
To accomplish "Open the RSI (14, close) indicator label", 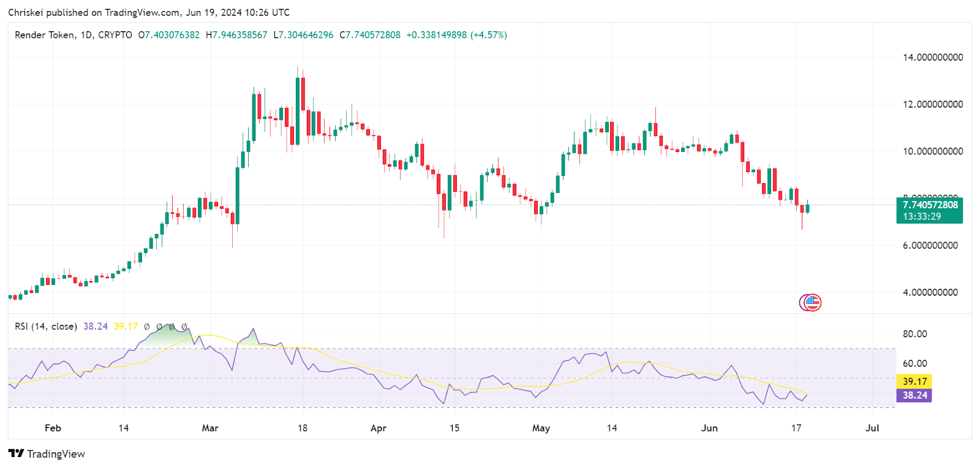I will click(46, 326).
